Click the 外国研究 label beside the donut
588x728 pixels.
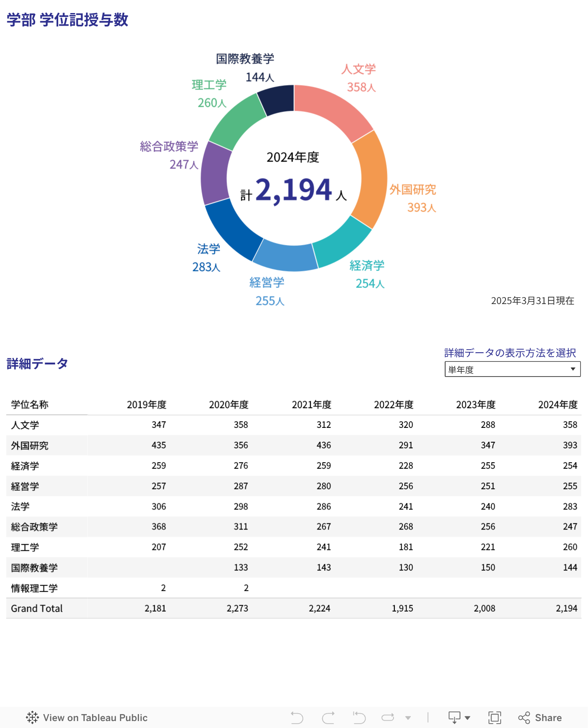click(x=413, y=189)
